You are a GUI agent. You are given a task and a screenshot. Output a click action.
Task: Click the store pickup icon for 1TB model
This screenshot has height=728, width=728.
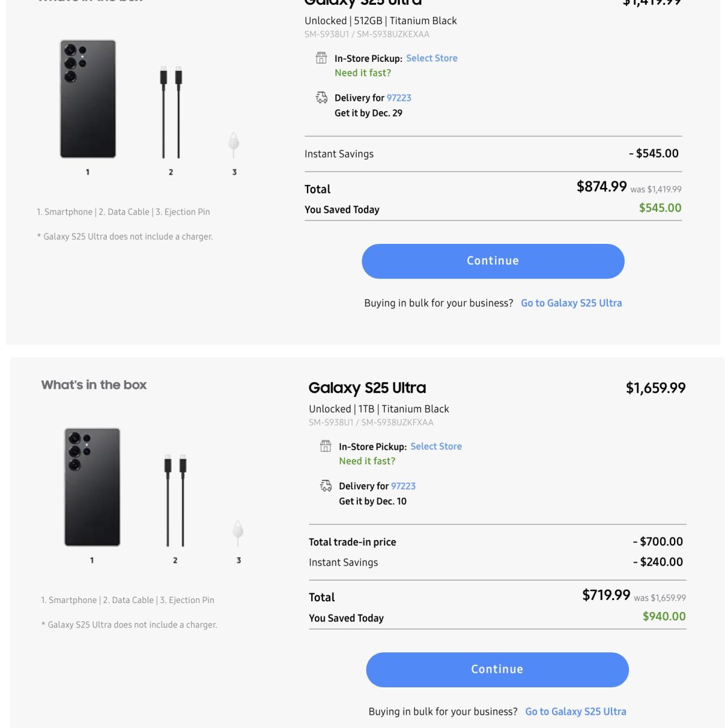[325, 447]
